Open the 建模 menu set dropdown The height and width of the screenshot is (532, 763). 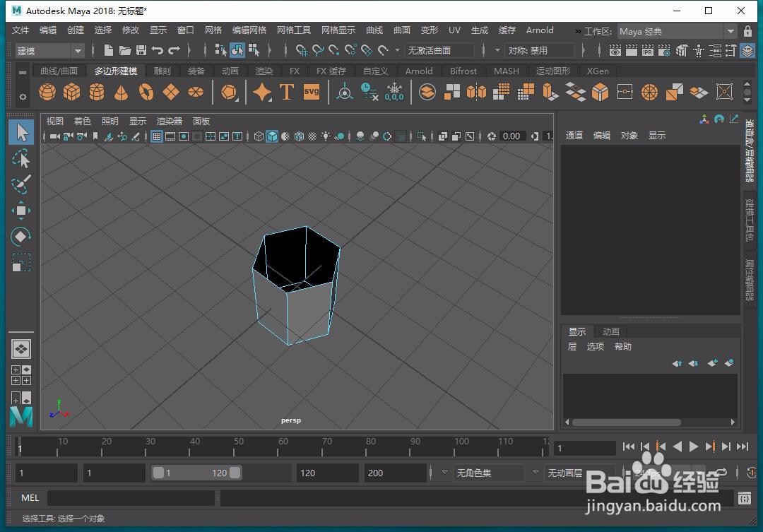point(49,51)
